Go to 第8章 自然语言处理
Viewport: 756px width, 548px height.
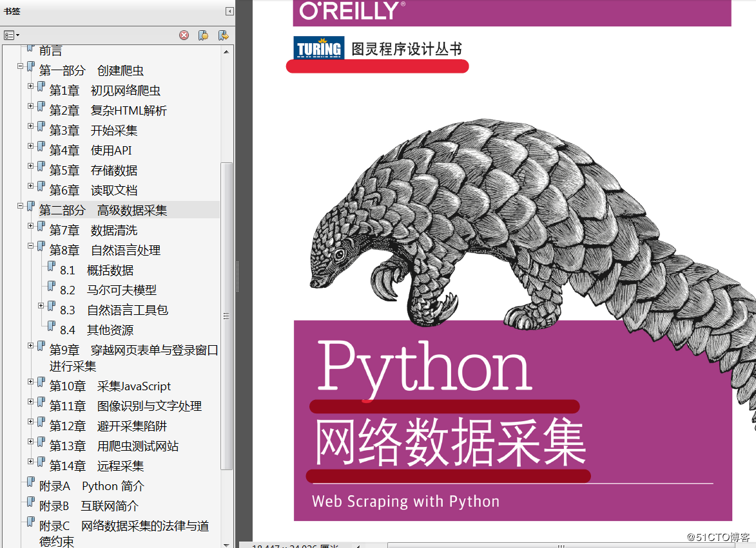tap(105, 250)
